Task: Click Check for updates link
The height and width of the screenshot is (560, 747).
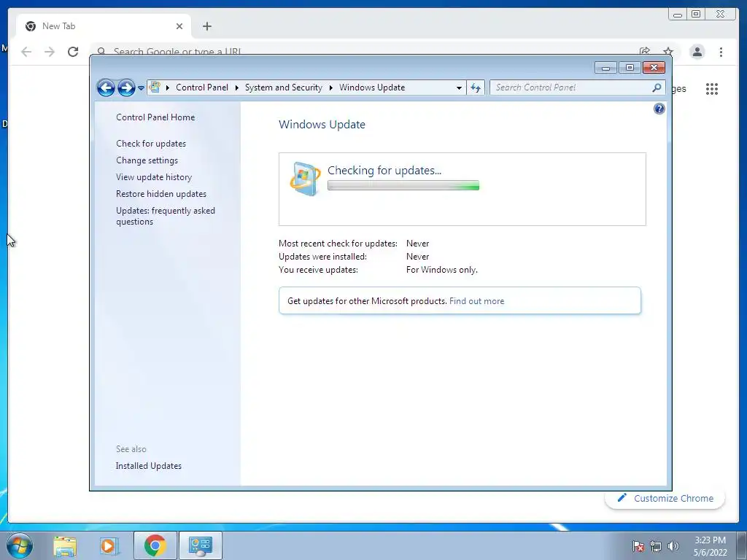Action: click(x=151, y=144)
